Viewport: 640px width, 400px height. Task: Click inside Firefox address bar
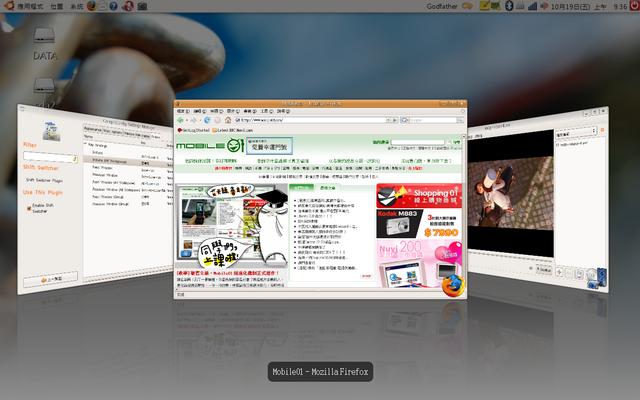[310, 120]
